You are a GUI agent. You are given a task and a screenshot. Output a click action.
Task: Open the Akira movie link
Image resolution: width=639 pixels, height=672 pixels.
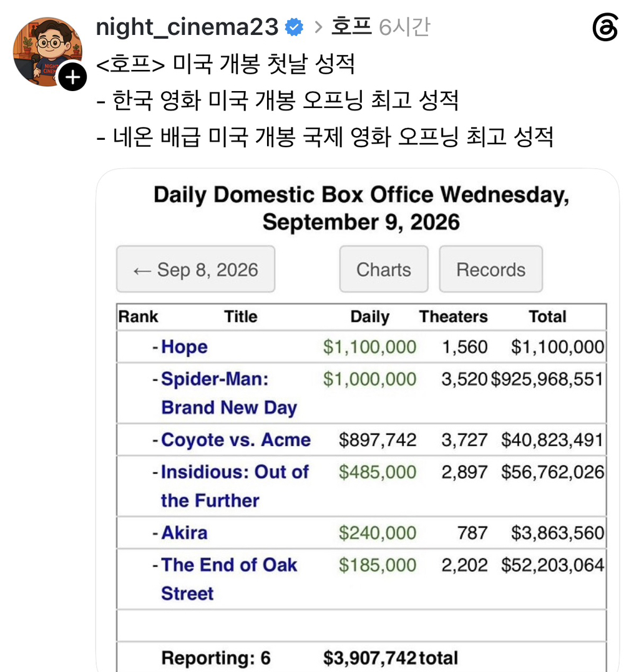[184, 533]
